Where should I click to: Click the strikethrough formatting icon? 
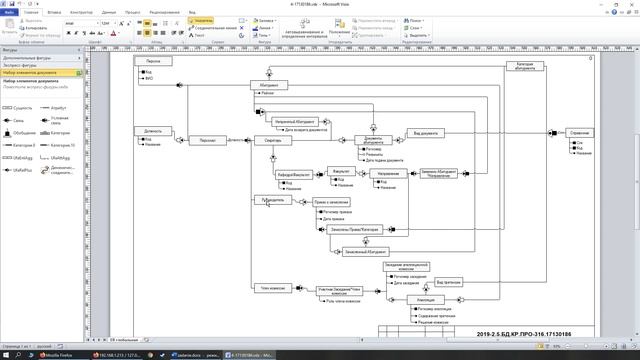92,33
